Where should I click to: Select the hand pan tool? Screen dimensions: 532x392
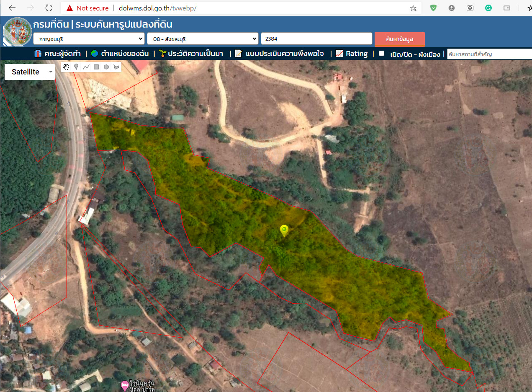[x=66, y=67]
